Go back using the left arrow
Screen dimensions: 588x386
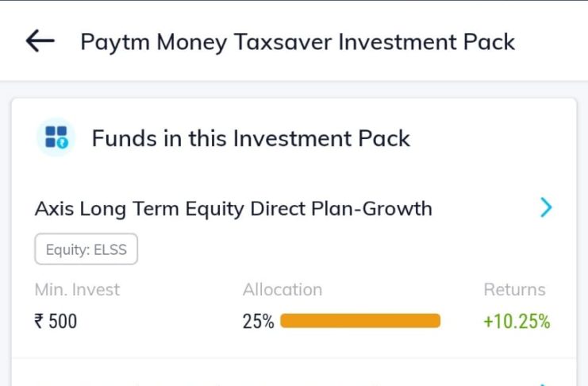(x=40, y=41)
